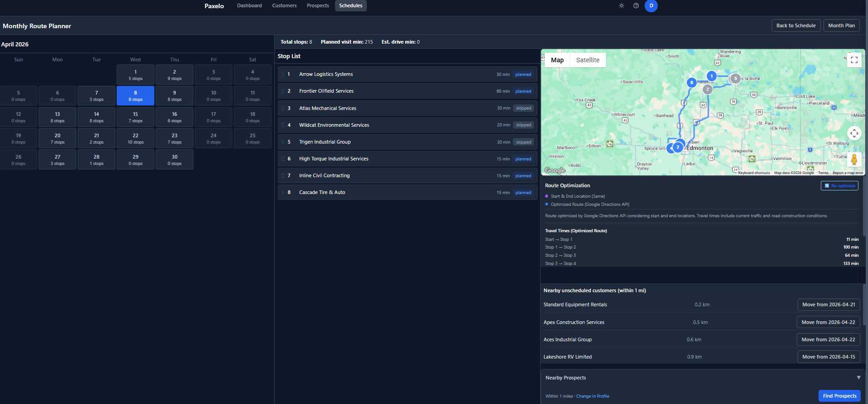Open the user avatar D menu
868x404 pixels.
click(651, 6)
